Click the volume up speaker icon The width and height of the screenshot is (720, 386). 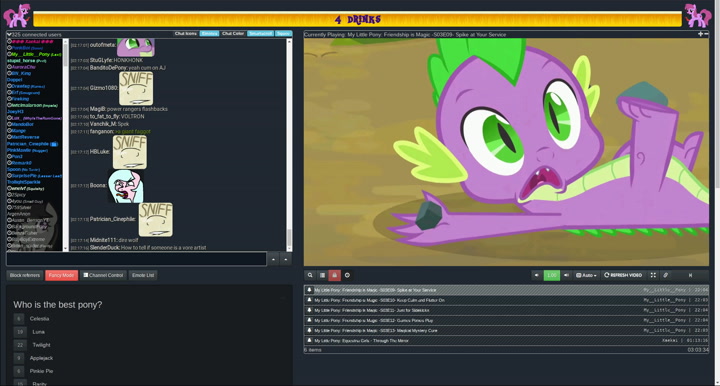click(x=566, y=275)
